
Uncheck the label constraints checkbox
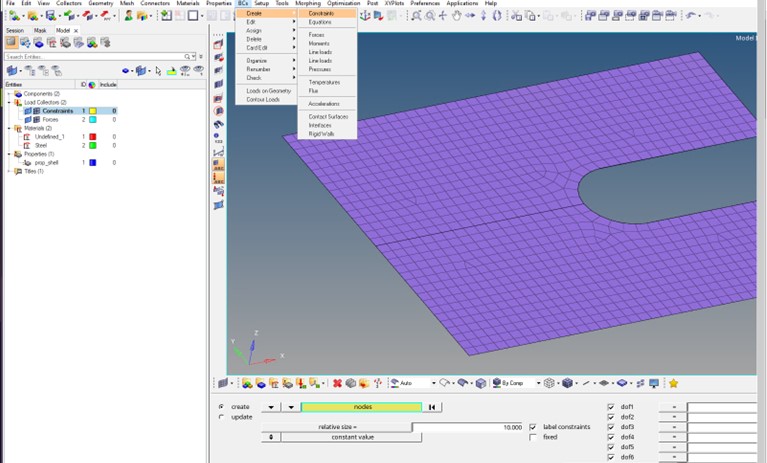click(533, 427)
